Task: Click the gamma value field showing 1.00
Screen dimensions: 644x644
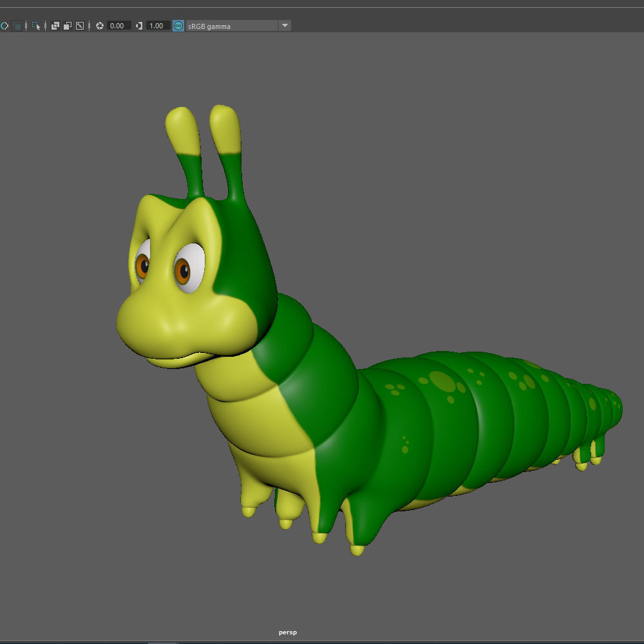Action: tap(158, 26)
